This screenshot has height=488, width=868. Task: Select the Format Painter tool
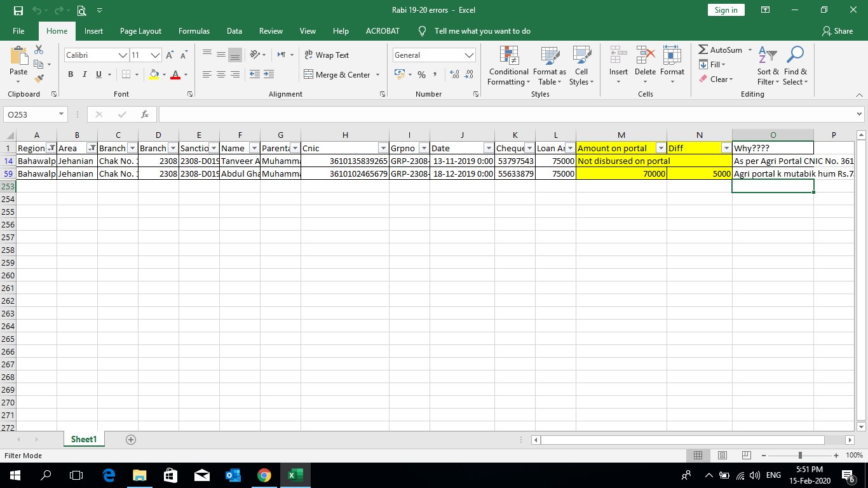pos(37,78)
